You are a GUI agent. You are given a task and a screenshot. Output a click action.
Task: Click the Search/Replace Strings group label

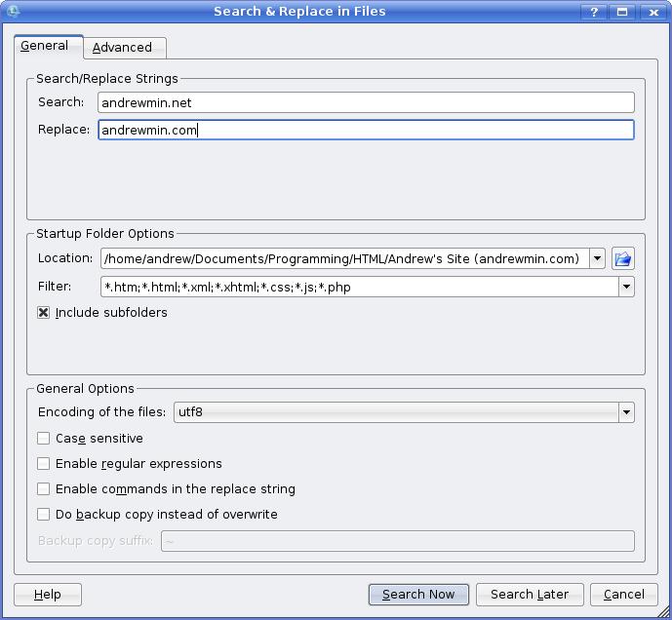[x=107, y=79]
